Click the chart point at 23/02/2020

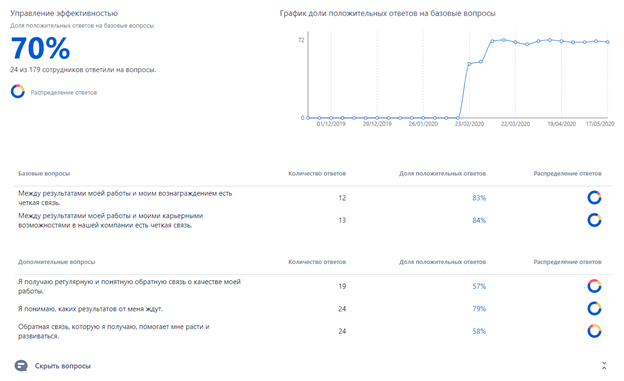[469, 64]
